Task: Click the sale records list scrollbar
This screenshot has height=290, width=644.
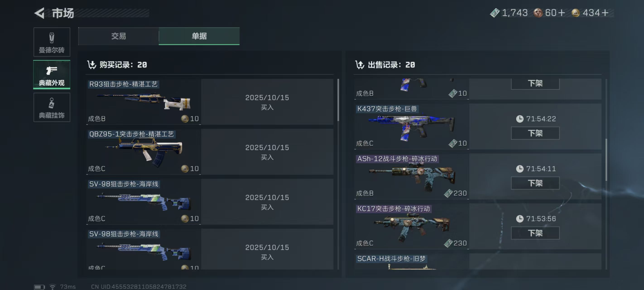Action: click(x=606, y=160)
